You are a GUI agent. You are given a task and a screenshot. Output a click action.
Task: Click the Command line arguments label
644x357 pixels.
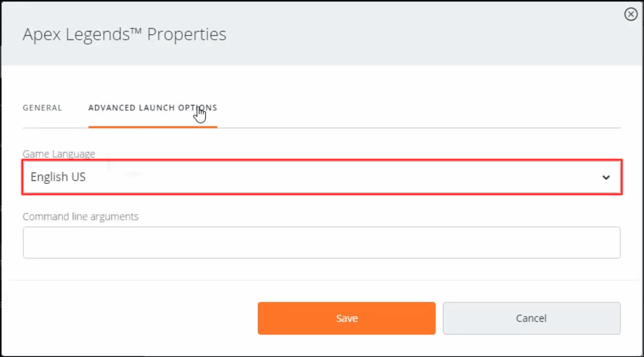81,216
